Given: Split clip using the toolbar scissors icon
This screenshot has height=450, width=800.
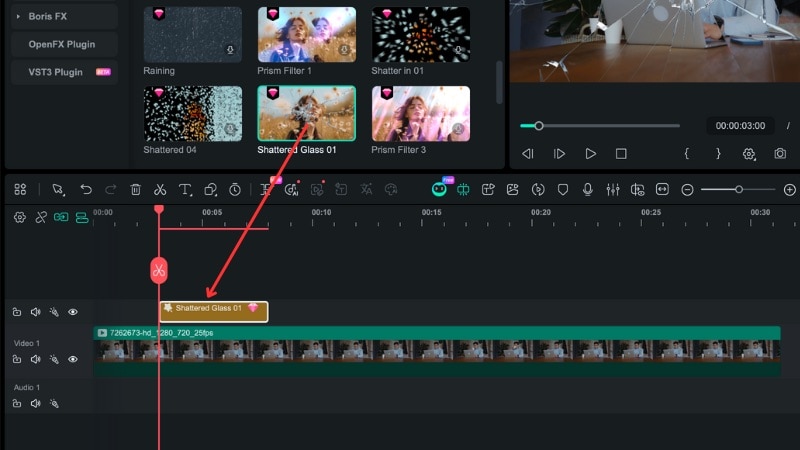Looking at the screenshot, I should click(160, 190).
